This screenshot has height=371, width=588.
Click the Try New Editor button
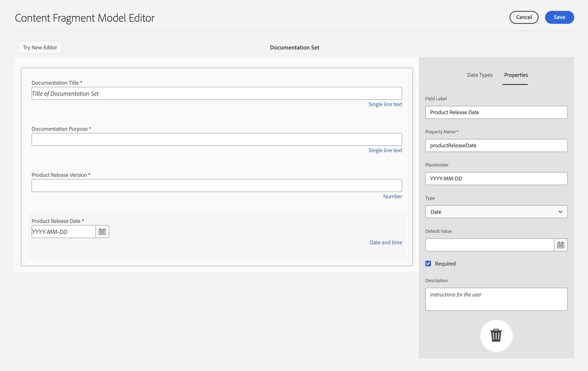(x=40, y=47)
